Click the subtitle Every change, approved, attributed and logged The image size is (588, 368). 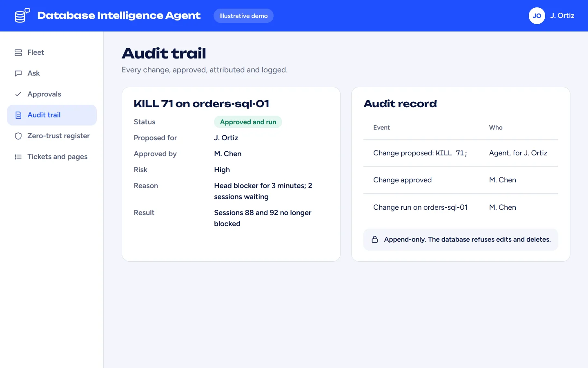pyautogui.click(x=205, y=70)
